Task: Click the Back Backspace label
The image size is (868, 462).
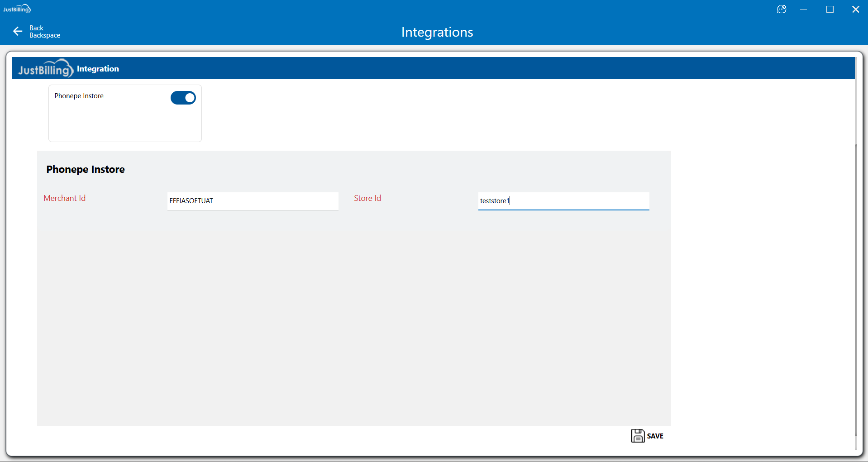Action: (44, 32)
